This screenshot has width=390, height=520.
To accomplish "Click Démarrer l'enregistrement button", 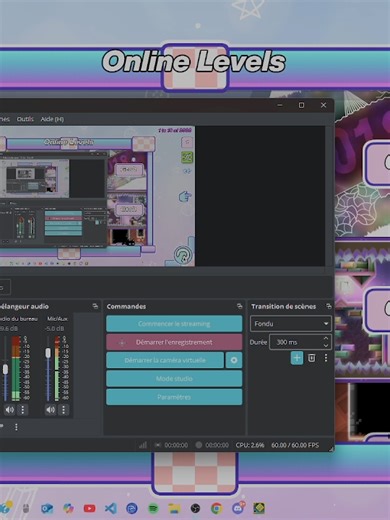I will coord(174,342).
